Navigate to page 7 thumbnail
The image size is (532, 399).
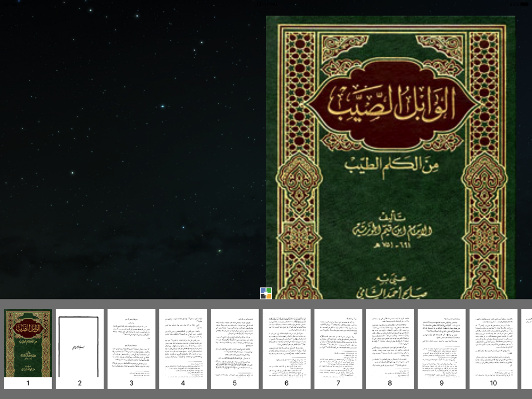point(338,348)
